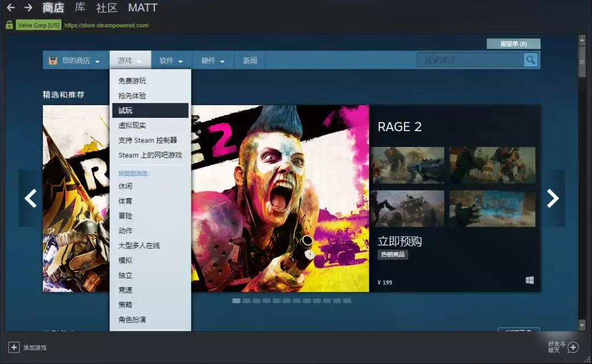The width and height of the screenshot is (592, 364).
Task: Choose the 策略 genre
Action: click(126, 305)
